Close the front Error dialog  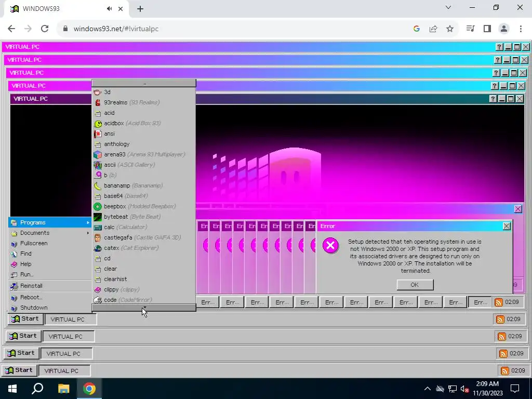507,226
